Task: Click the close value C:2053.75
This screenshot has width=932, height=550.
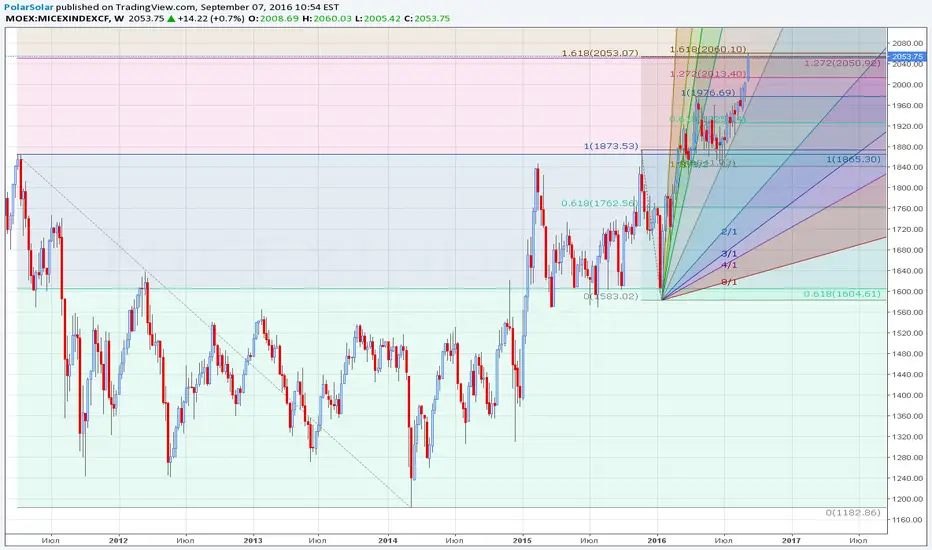Action: (x=427, y=18)
